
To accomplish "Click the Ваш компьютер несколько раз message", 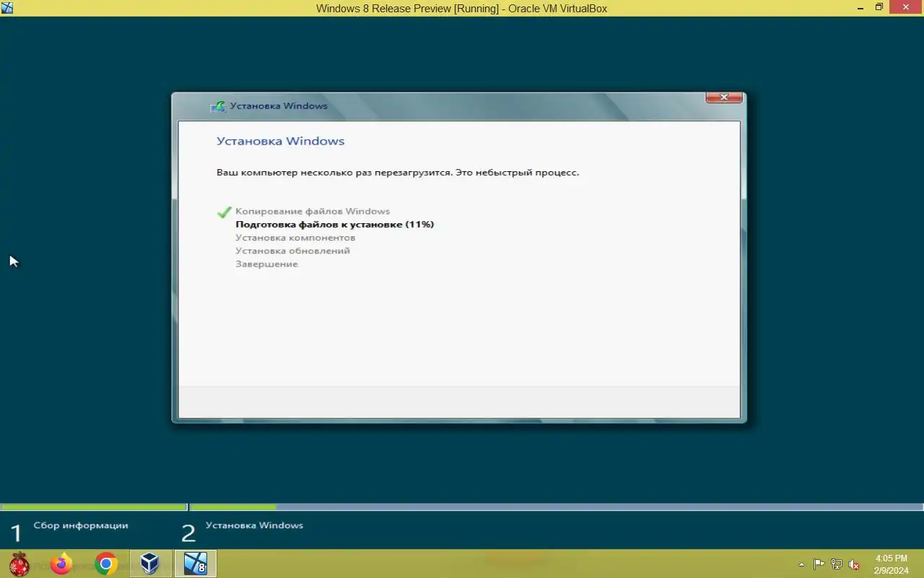I will pyautogui.click(x=398, y=173).
